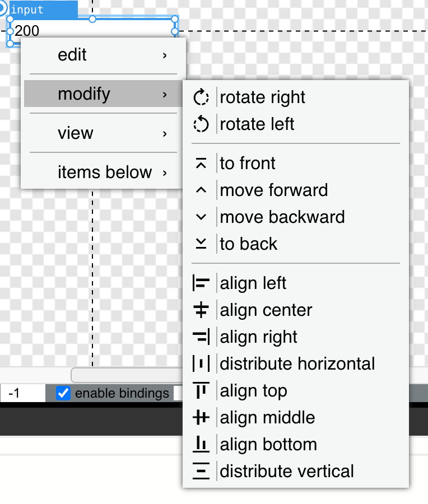Click the align center icon
Image resolution: width=428 pixels, height=504 pixels.
(x=201, y=310)
